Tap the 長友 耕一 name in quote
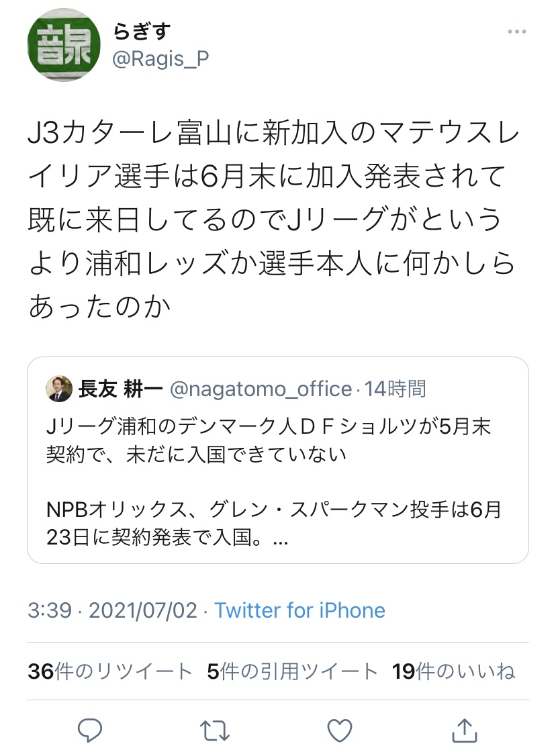 121,389
